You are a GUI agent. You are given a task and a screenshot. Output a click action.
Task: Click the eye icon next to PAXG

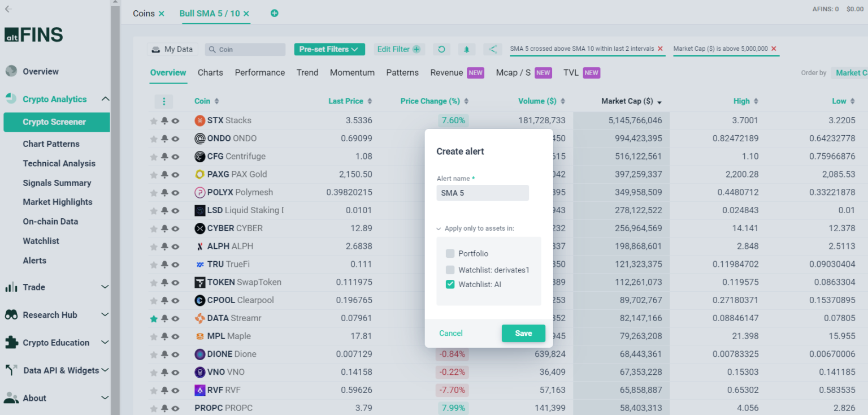click(x=175, y=174)
